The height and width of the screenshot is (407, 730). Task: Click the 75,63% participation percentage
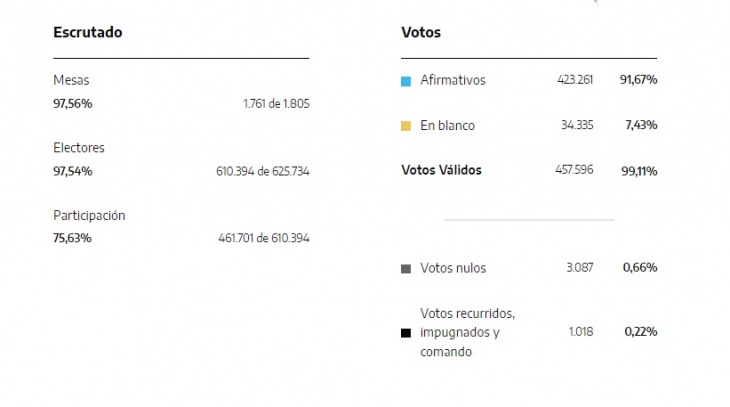tap(72, 238)
